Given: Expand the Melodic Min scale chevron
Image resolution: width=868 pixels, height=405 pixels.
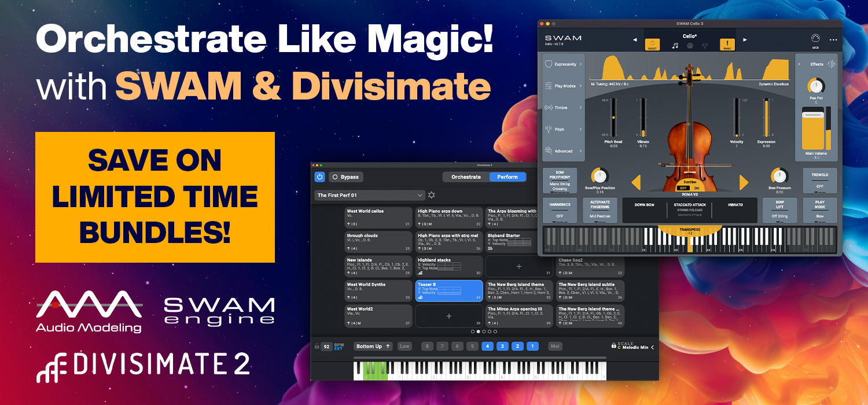Looking at the screenshot, I should 652,347.
